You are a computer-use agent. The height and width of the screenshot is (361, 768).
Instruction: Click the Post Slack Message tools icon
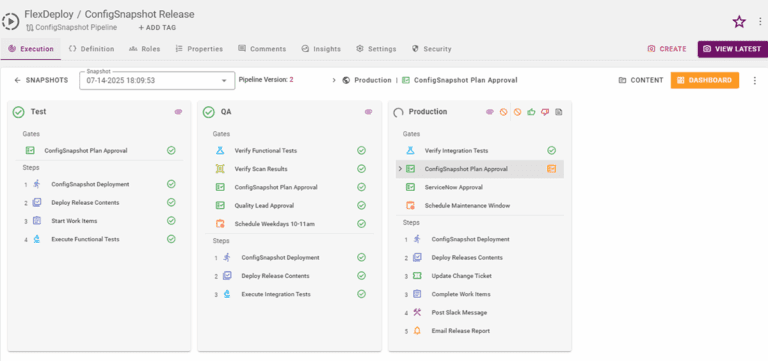click(x=417, y=312)
